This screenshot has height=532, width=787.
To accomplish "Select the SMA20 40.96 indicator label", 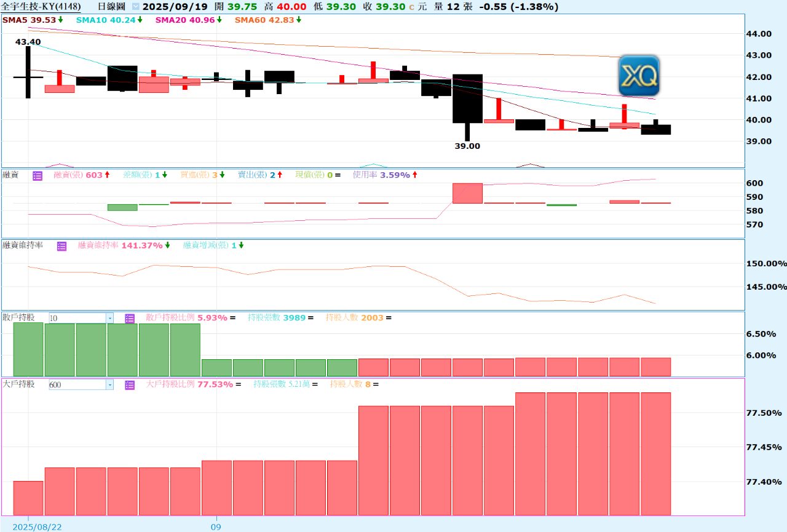I will (188, 20).
